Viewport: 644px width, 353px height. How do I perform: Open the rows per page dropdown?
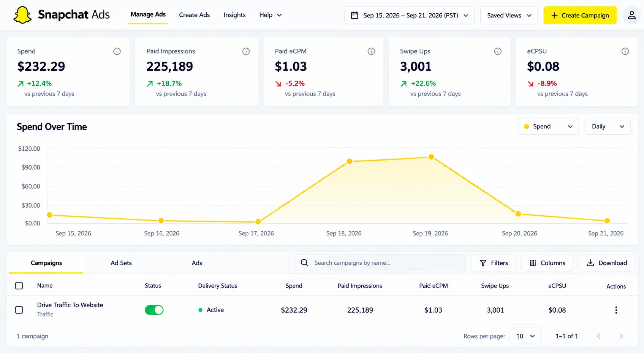tap(525, 336)
